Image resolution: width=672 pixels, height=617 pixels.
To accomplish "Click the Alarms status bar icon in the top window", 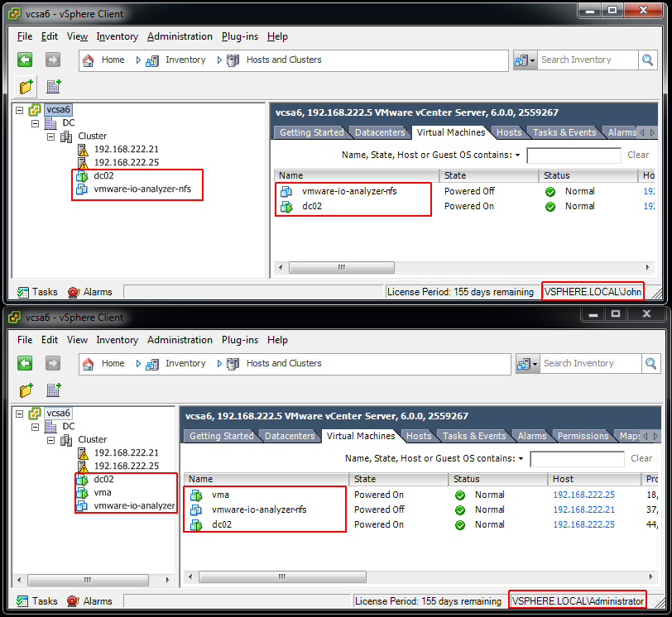I will coord(74,292).
